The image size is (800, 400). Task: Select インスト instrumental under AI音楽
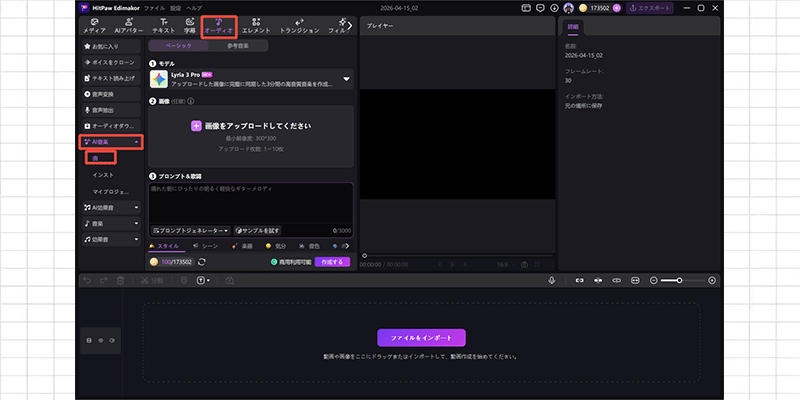click(x=103, y=175)
